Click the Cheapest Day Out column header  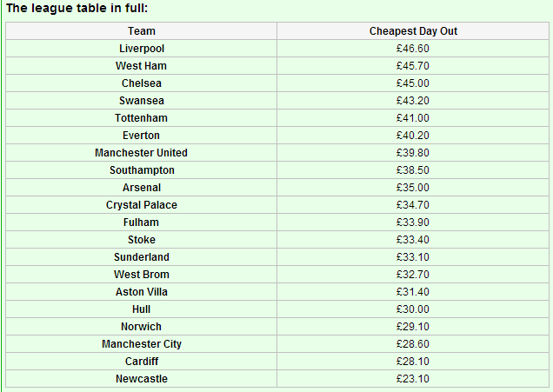pos(413,31)
